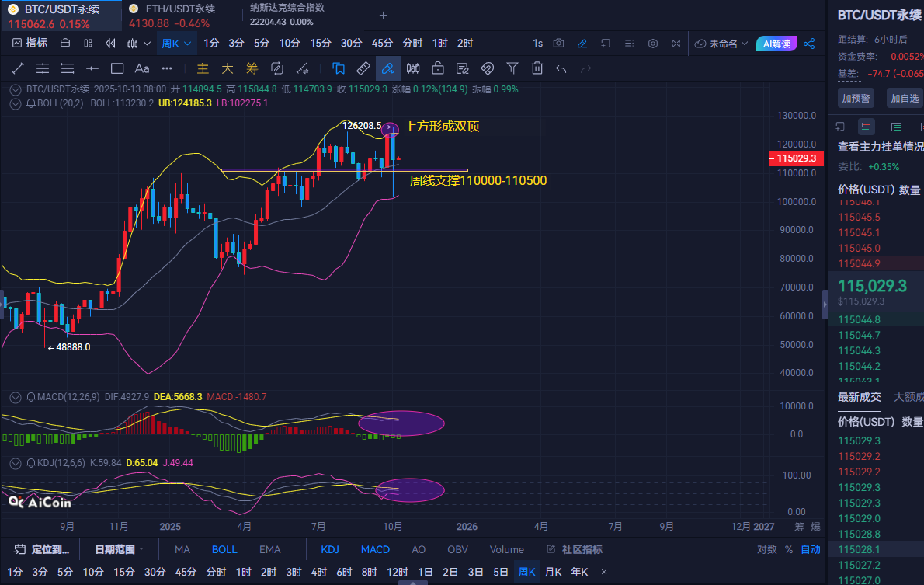This screenshot has height=585, width=924.
Task: Click the 加预警 button
Action: [856, 99]
